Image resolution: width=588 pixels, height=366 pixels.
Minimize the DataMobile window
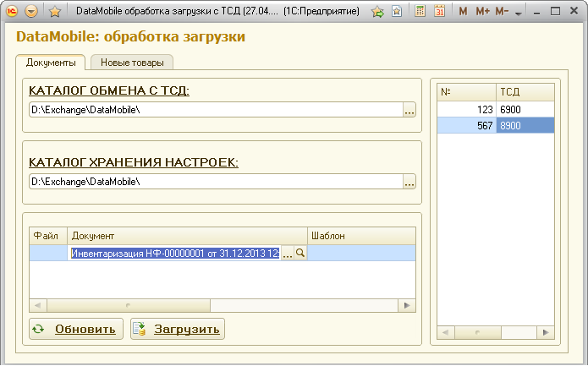[x=537, y=12]
